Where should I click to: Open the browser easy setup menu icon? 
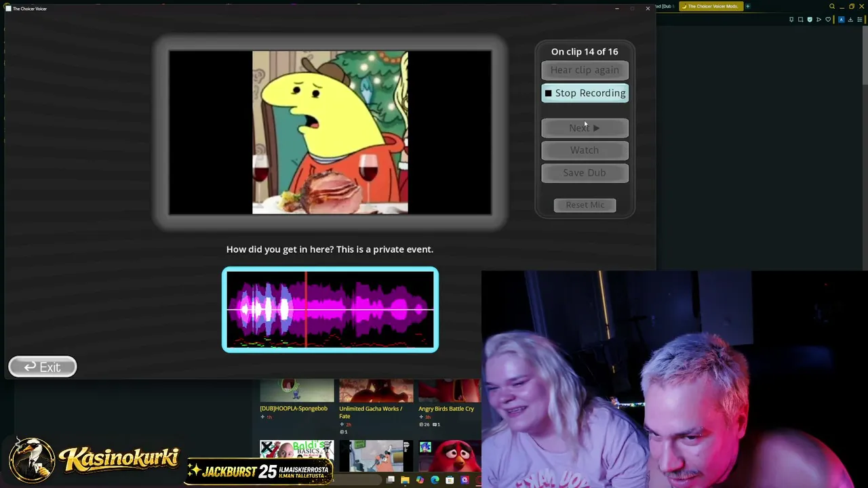tap(860, 20)
